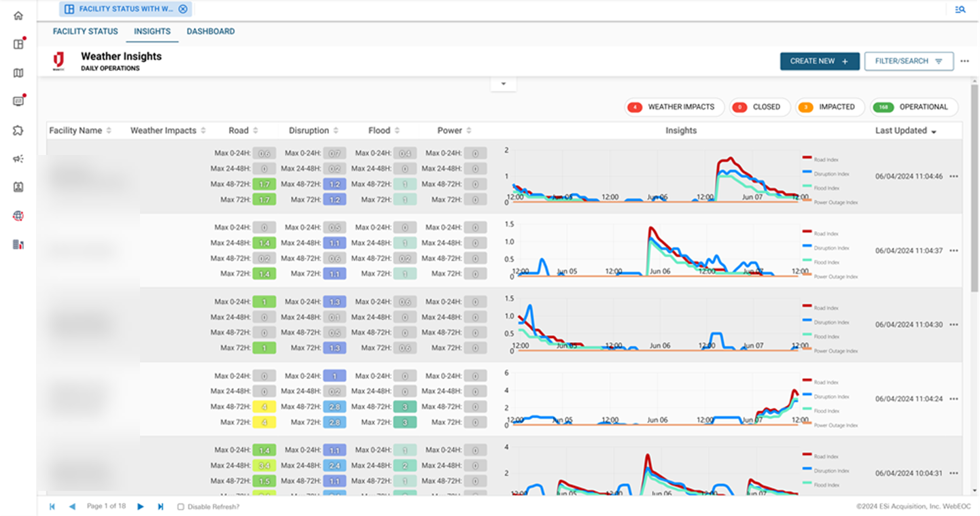Open the ellipsis menu next to FILTER/SEARCH

966,61
